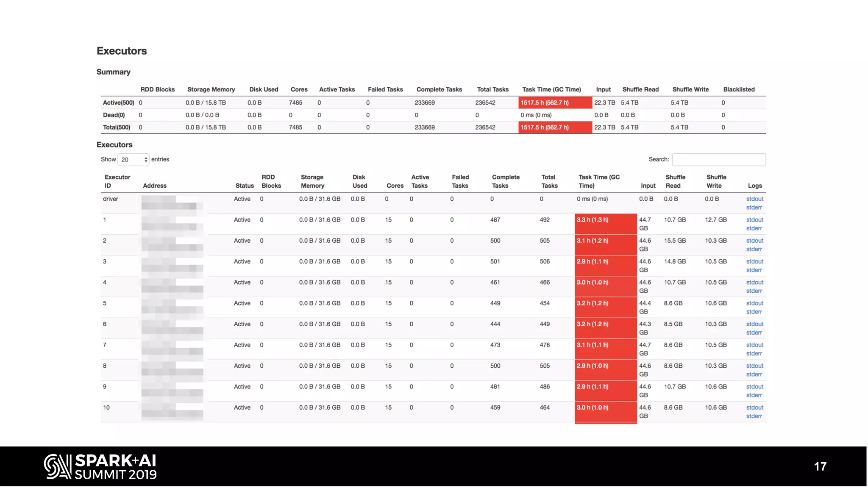
Task: Open stdout log for driver
Action: click(754, 199)
